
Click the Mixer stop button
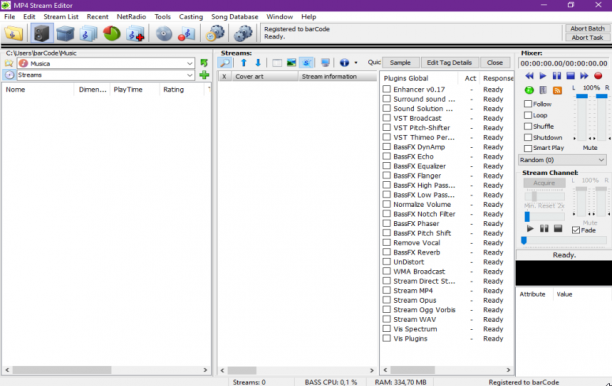(x=570, y=76)
